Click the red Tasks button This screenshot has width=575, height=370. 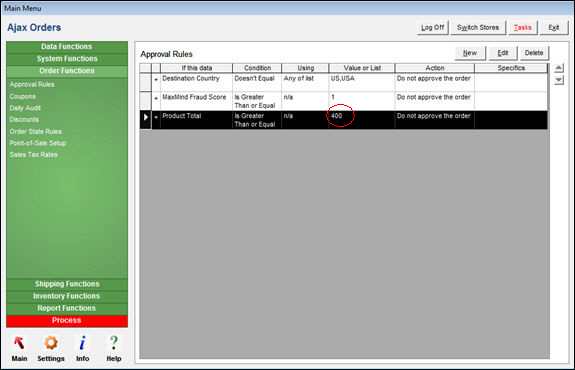point(523,28)
